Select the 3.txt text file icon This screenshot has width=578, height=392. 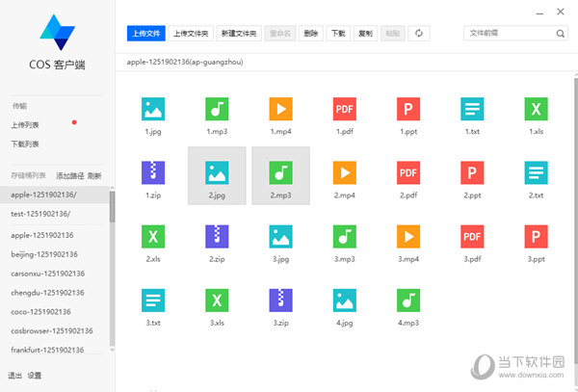pyautogui.click(x=153, y=301)
